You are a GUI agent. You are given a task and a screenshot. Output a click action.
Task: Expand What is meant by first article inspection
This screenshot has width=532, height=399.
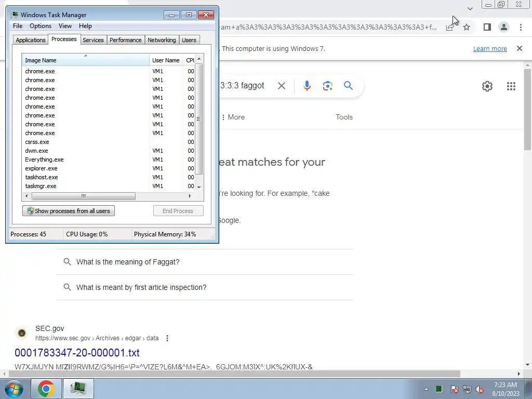coord(205,287)
